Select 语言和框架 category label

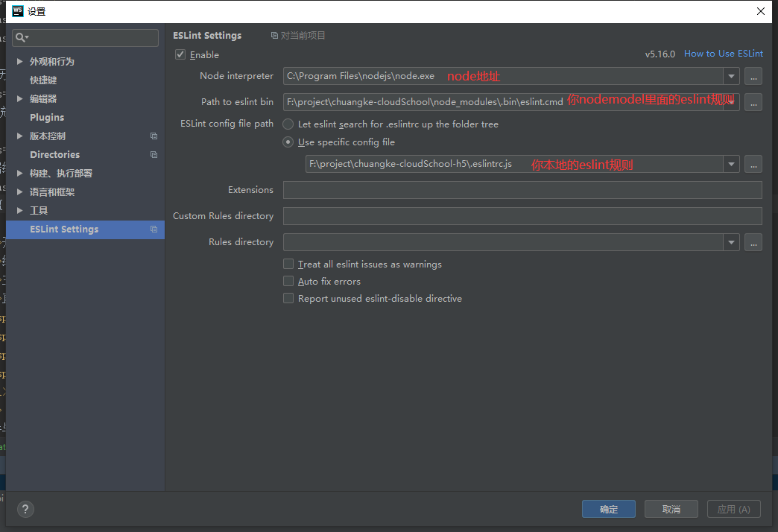(52, 192)
